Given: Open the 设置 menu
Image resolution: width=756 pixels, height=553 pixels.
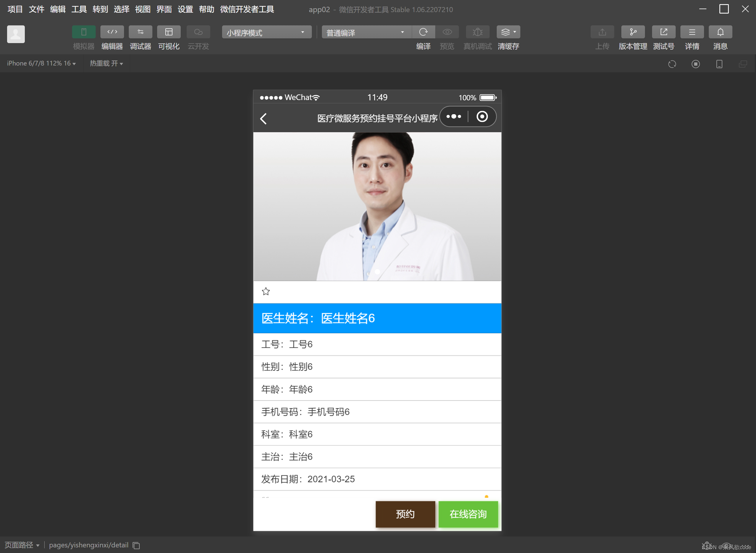Looking at the screenshot, I should pyautogui.click(x=185, y=9).
